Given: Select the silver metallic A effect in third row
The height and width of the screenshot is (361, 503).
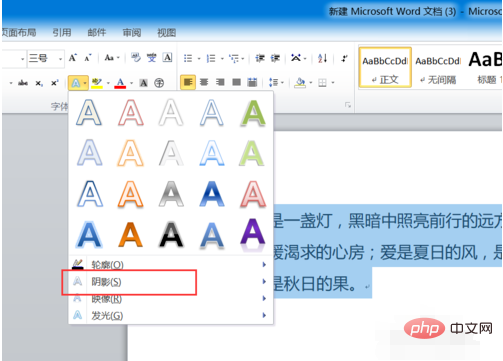Looking at the screenshot, I should (171, 194).
